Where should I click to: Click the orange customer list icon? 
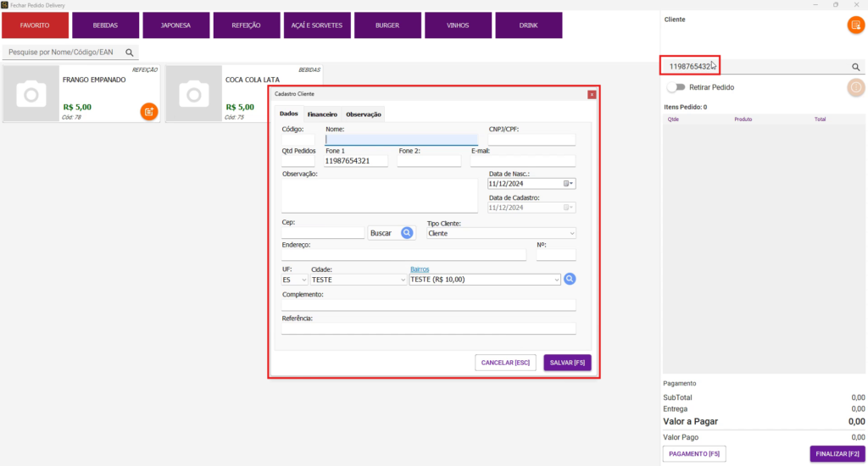[855, 25]
